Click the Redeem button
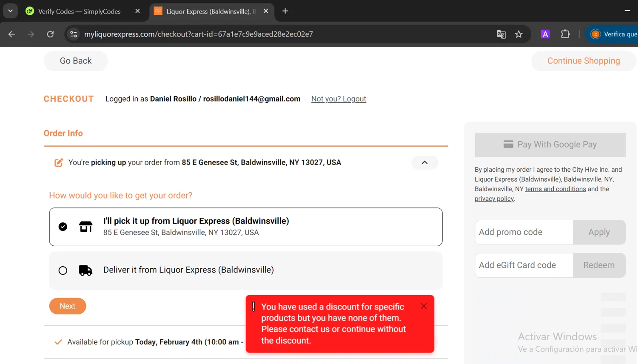Viewport: 638px width, 364px height. click(x=599, y=265)
